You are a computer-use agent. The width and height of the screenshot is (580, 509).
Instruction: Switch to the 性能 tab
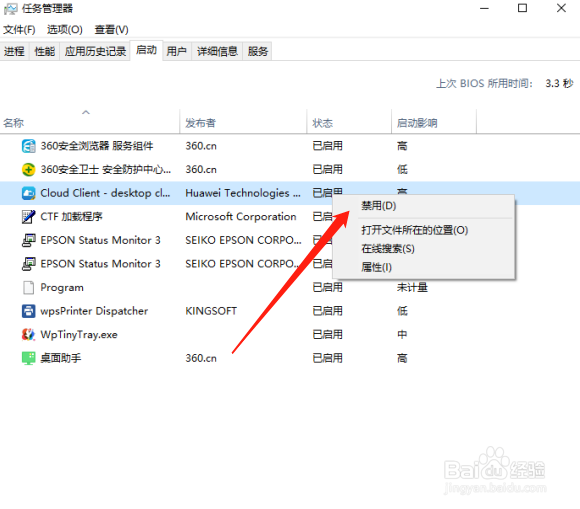click(x=45, y=51)
